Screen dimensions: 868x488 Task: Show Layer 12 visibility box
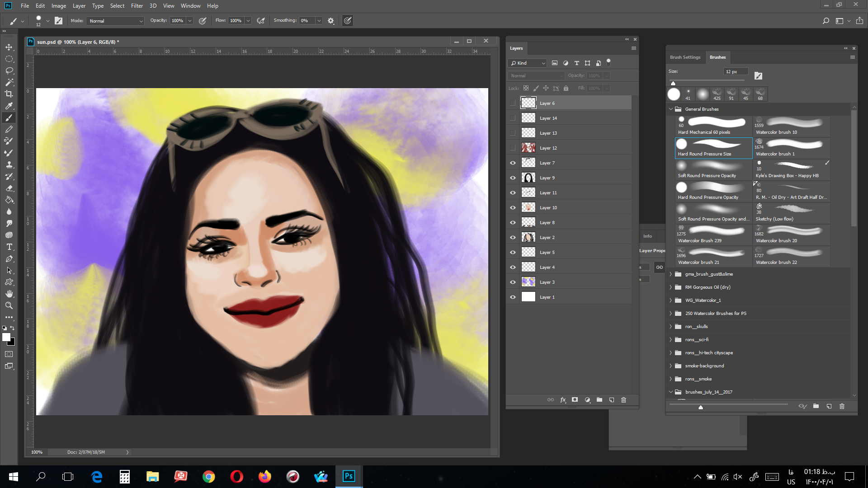tap(513, 148)
